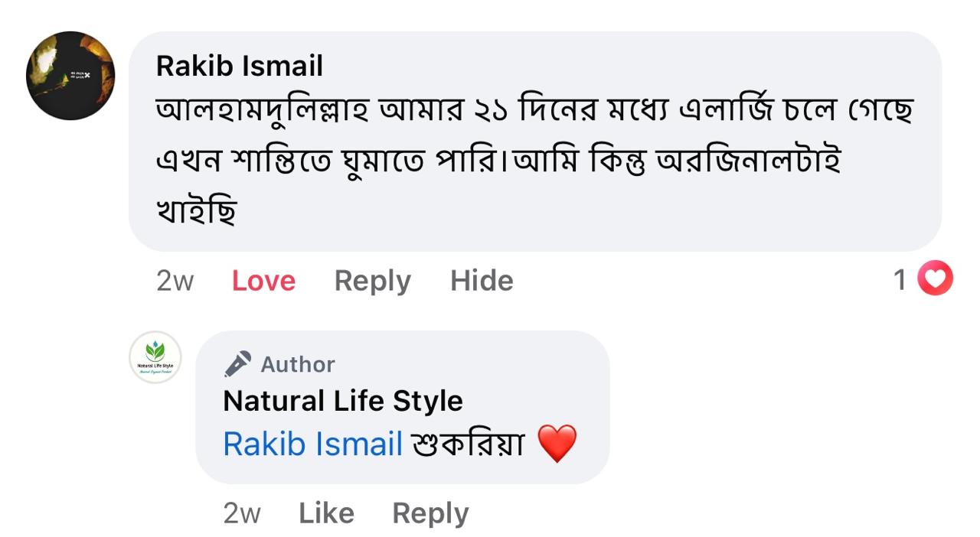Like the Natural Life Style reply
980x537 pixels.
coord(326,513)
